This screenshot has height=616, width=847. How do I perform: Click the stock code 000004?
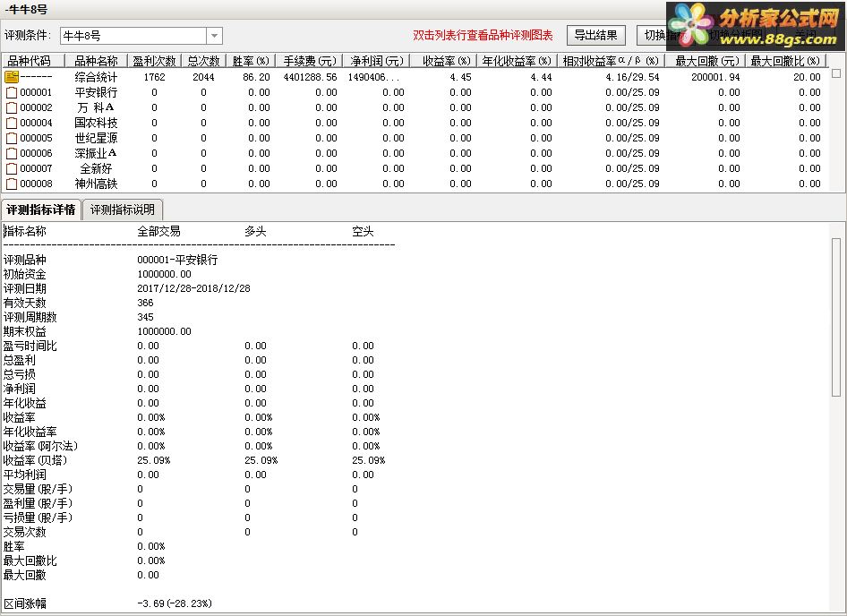36,123
